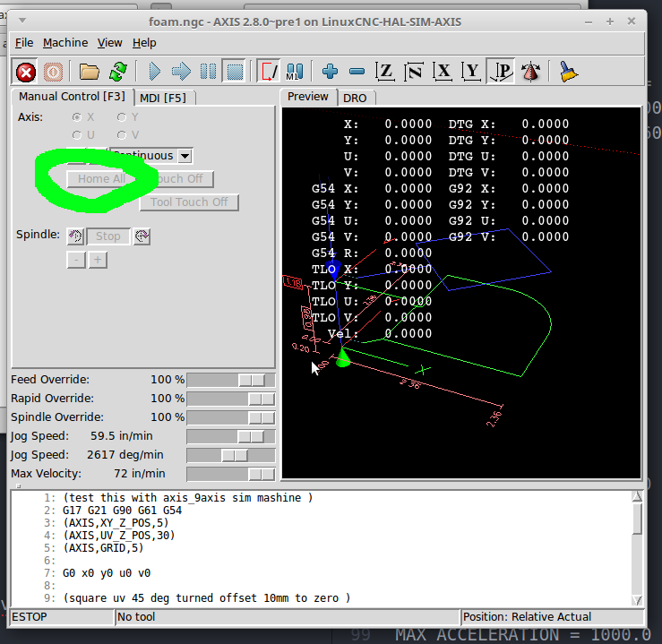Viewport: 662px width, 644px height.
Task: Open a G-code file with the folder icon
Action: 89,72
